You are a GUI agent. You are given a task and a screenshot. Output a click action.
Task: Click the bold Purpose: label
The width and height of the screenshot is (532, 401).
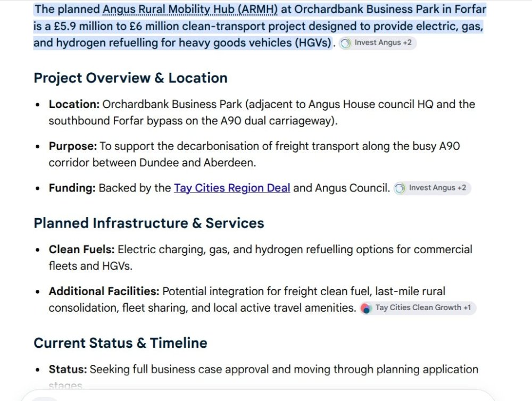click(x=72, y=146)
